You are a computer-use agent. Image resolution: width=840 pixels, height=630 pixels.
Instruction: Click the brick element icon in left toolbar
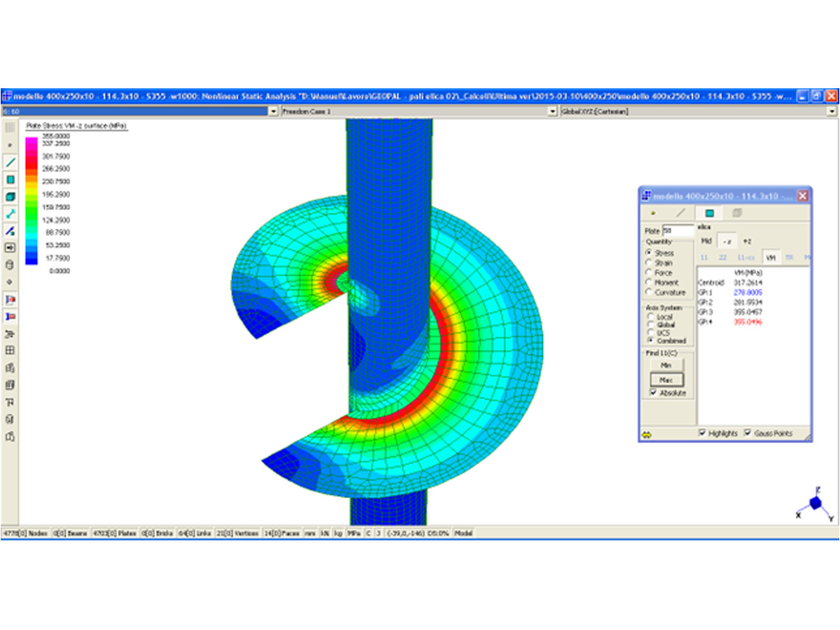10,197
